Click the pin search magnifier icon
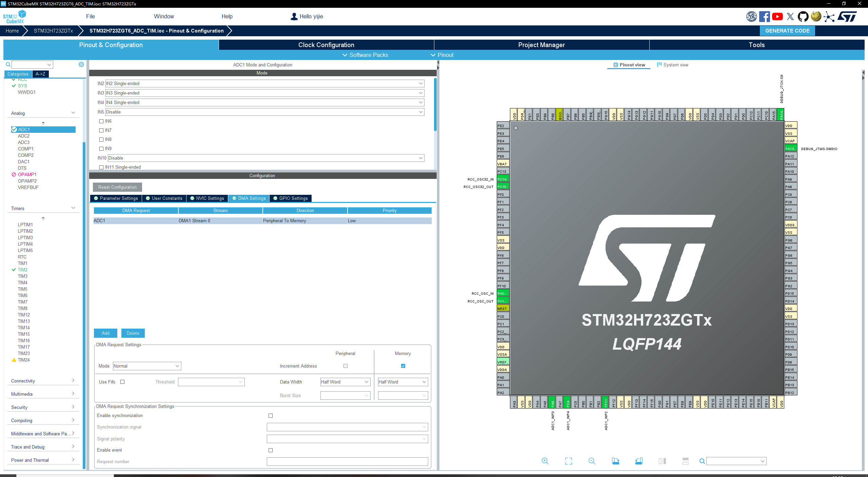This screenshot has height=477, width=868. tap(702, 461)
